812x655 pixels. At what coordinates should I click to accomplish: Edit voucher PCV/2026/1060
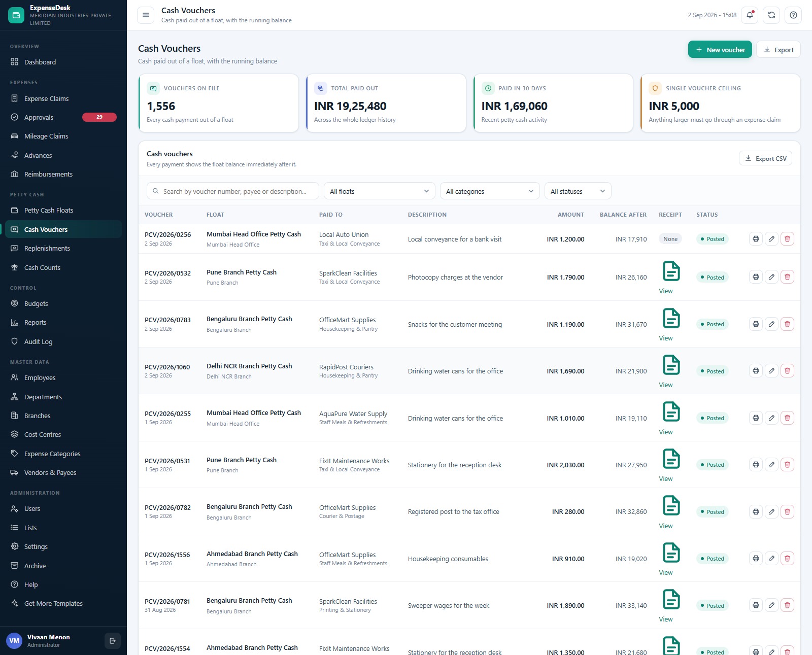(771, 371)
